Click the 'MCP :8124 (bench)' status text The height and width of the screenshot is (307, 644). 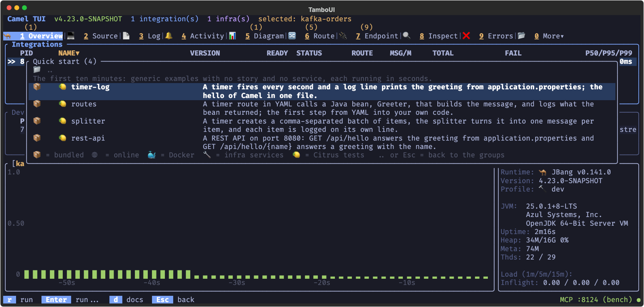pos(596,300)
